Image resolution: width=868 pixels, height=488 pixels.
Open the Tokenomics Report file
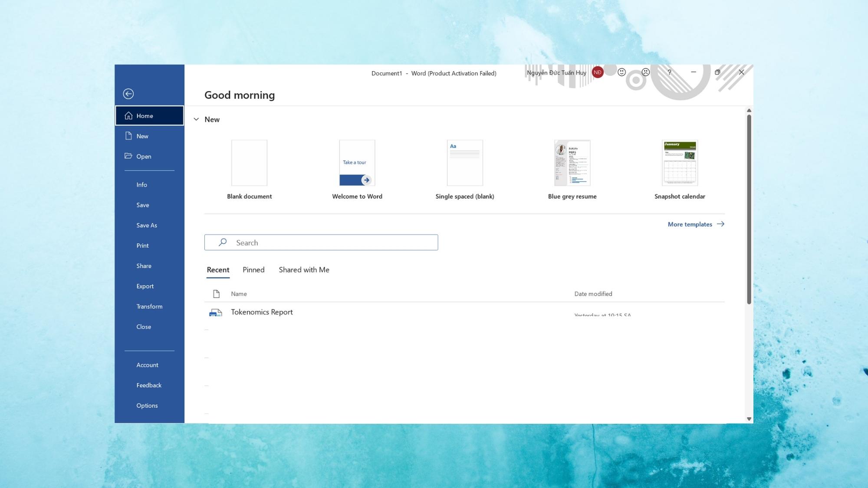(262, 311)
